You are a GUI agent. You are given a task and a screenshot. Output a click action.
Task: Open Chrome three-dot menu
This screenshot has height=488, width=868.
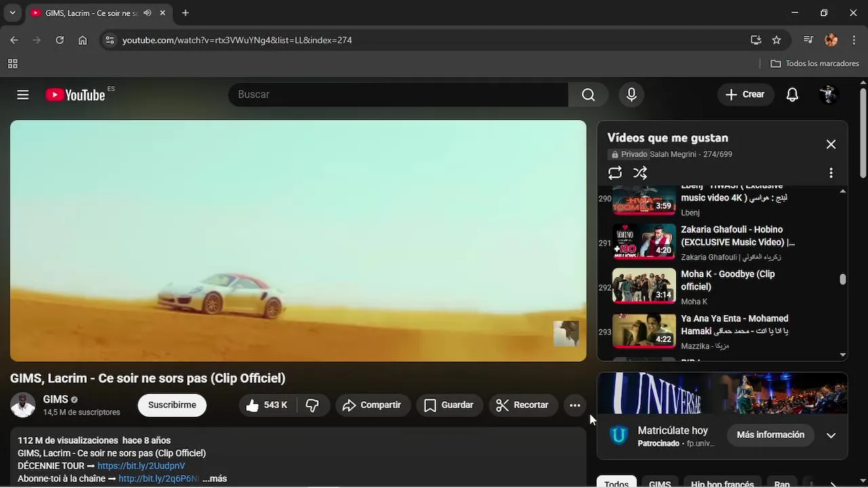(x=854, y=40)
